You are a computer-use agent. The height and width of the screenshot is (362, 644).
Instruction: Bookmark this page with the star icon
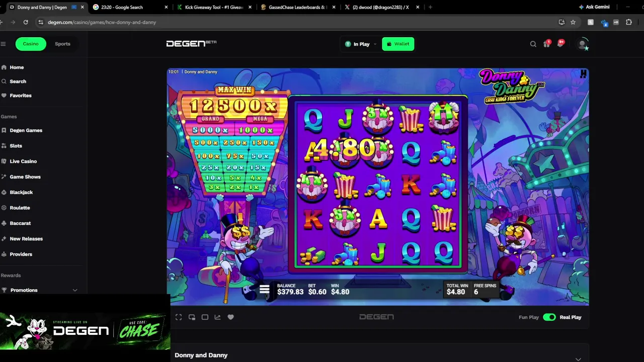pyautogui.click(x=573, y=22)
